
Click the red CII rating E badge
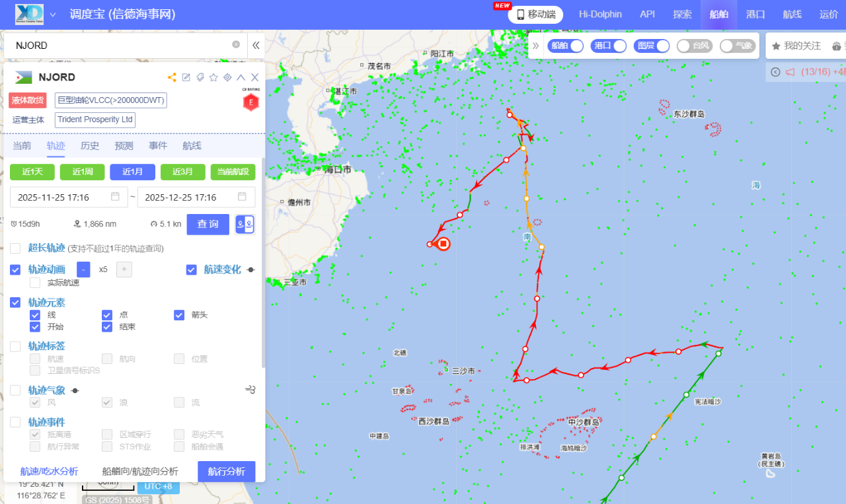[250, 102]
